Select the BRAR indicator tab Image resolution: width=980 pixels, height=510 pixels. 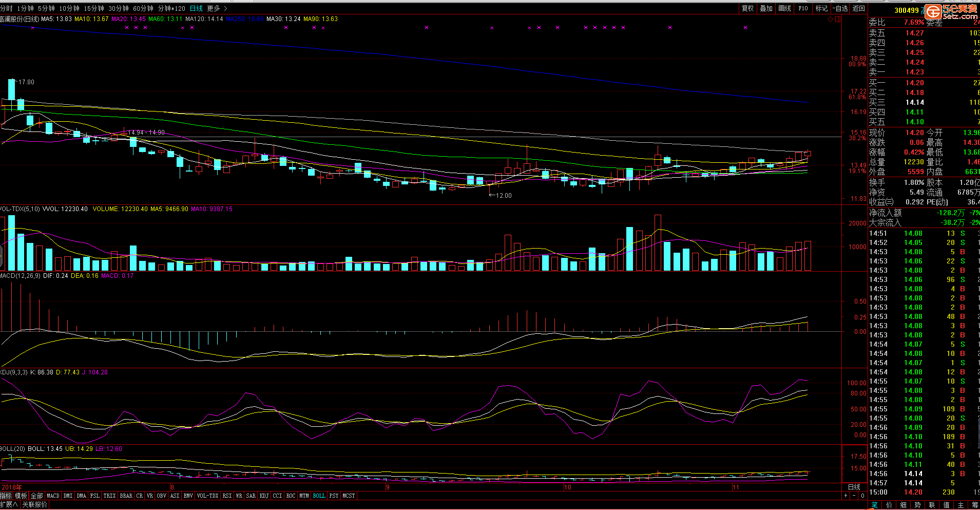(x=126, y=496)
